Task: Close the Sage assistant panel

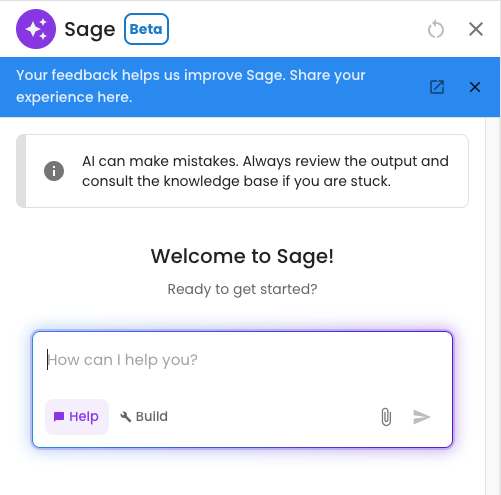Action: [476, 29]
